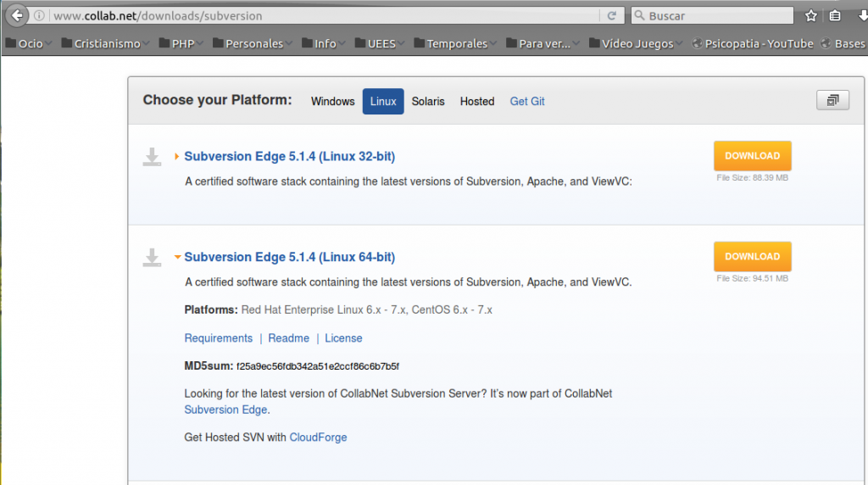Collapse the Linux 64-bit entry triangle
The image size is (868, 485).
(177, 257)
